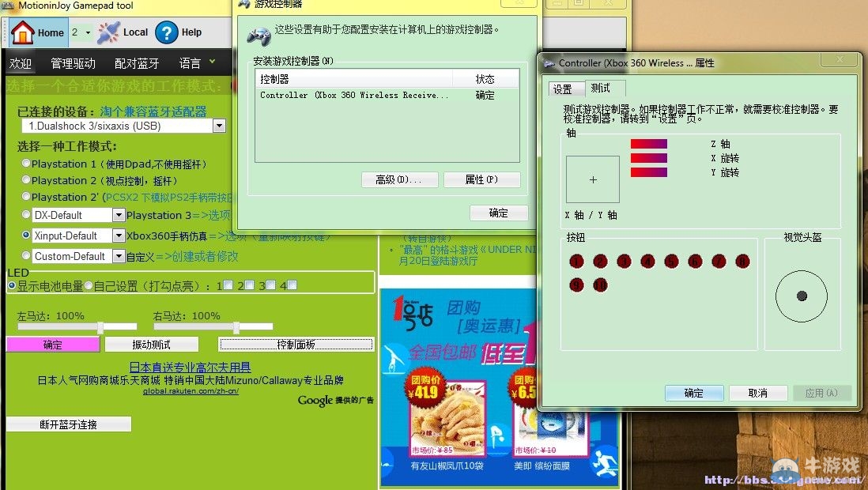This screenshot has height=490, width=868.
Task: Select Playstation 1 work mode radio
Action: click(26, 164)
